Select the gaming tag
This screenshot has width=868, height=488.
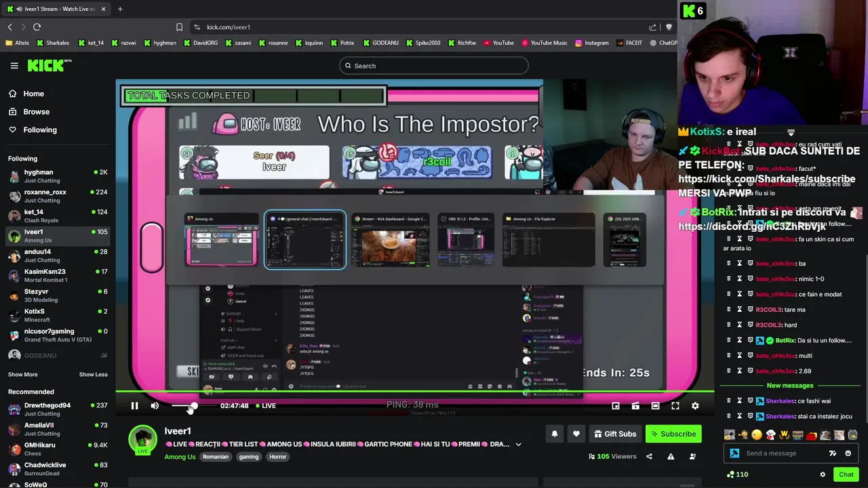249,457
